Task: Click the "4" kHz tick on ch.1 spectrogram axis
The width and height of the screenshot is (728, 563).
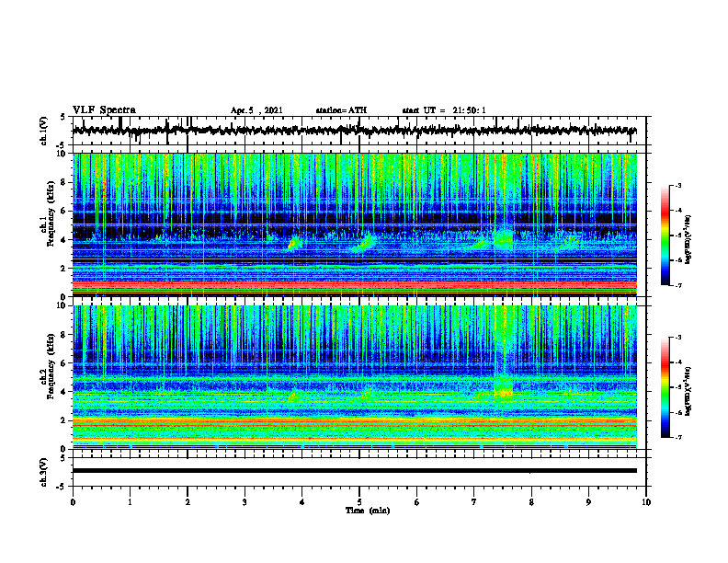Action: coord(65,240)
